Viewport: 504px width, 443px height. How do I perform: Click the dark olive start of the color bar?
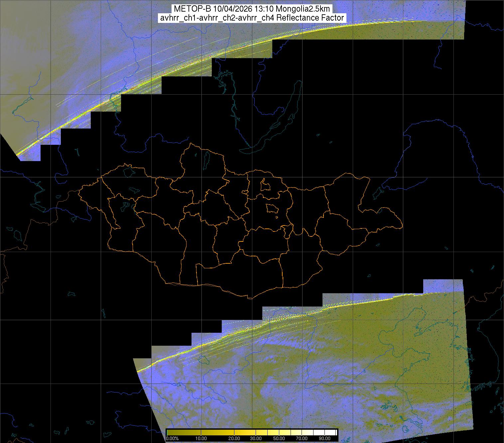coord(170,432)
